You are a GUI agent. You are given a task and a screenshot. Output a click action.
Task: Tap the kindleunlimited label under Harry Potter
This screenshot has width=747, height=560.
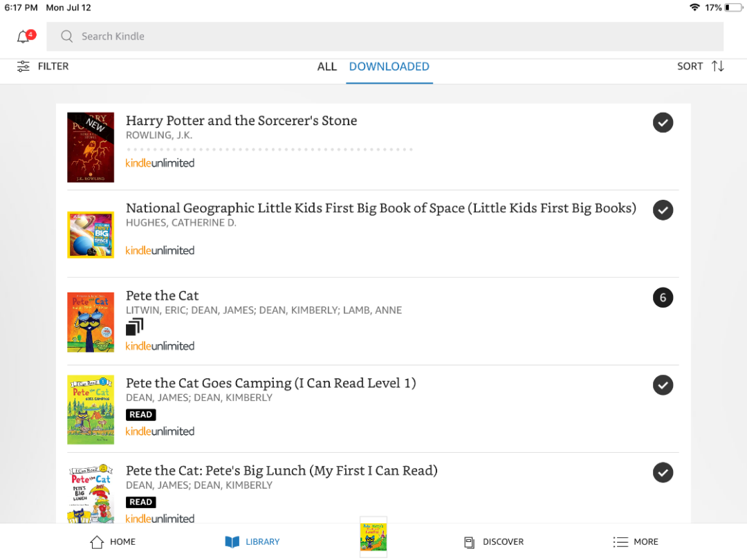[160, 163]
